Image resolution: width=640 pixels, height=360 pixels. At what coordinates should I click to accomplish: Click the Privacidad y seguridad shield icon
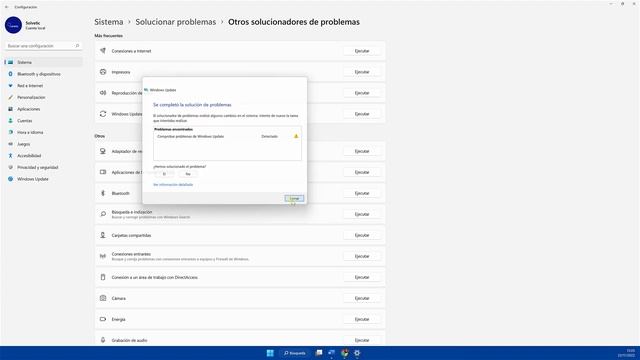click(x=11, y=167)
